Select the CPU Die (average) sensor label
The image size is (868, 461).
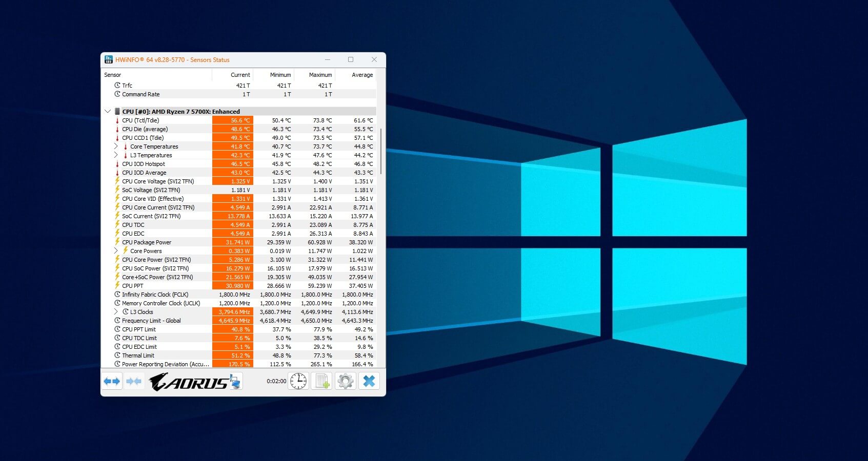point(145,129)
